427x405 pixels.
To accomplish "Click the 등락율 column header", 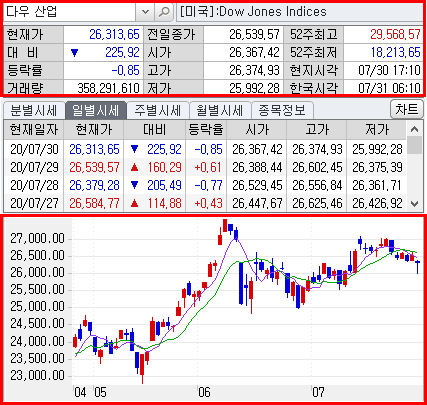I will (206, 130).
